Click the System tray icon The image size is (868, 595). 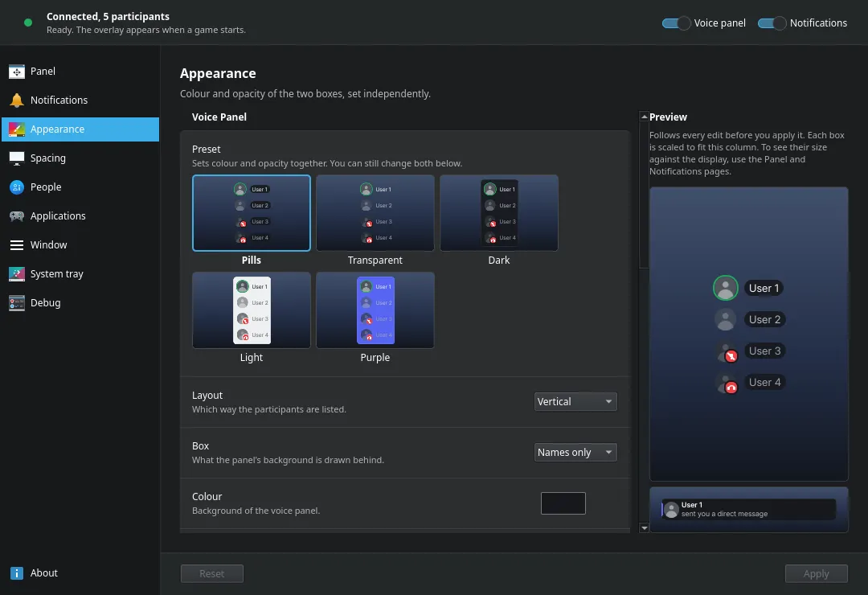[x=17, y=273]
